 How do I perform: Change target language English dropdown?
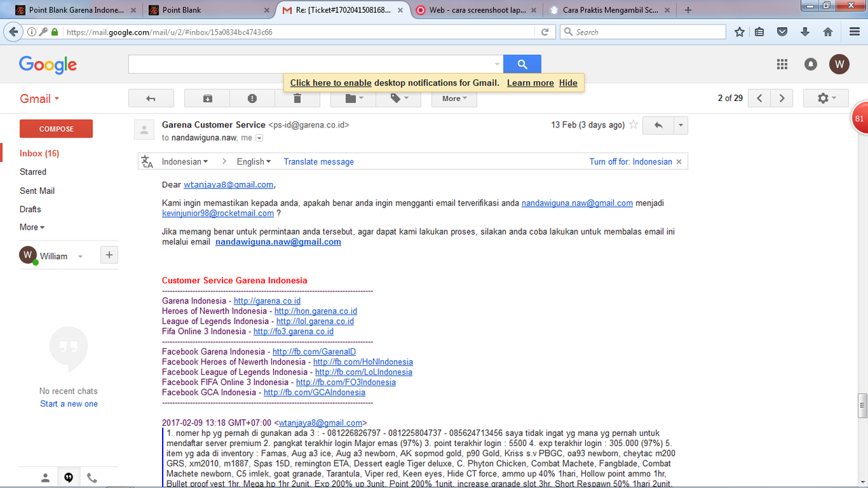[x=254, y=161]
